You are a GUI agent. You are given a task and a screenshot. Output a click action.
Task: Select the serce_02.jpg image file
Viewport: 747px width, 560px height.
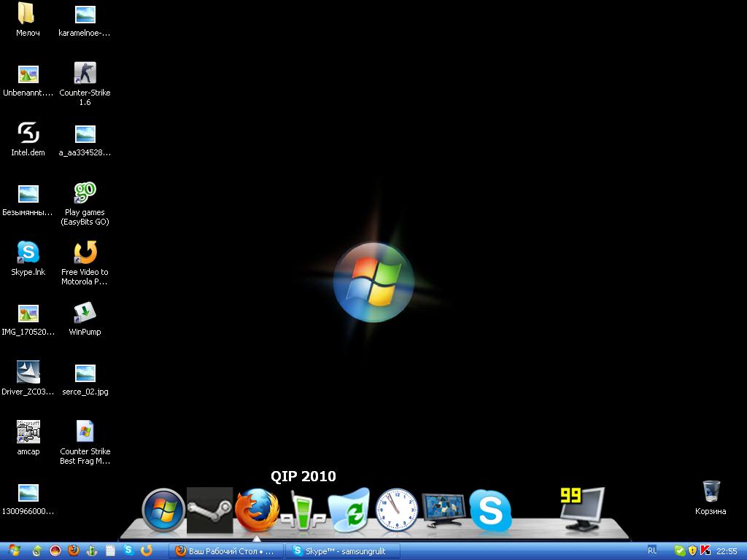(x=85, y=379)
